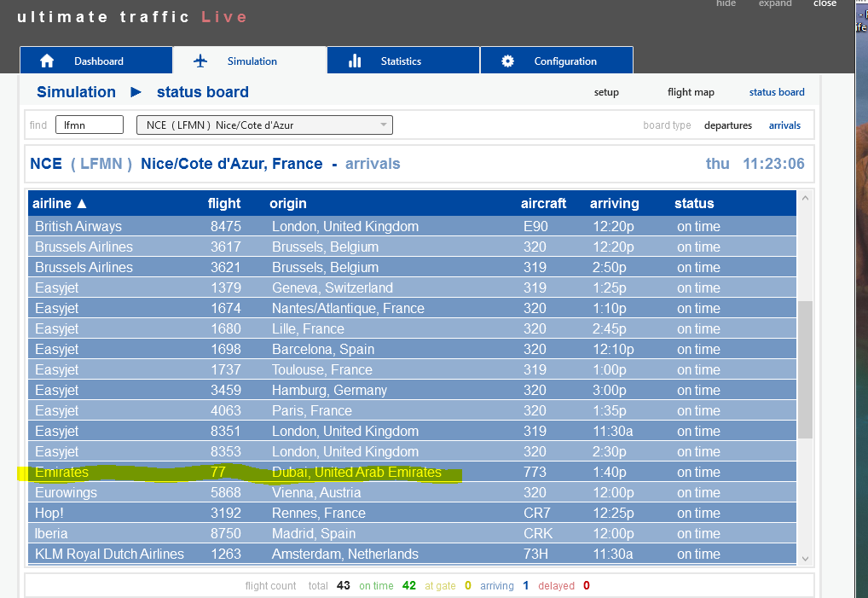Click the status board scrollbar thumb

pyautogui.click(x=806, y=370)
